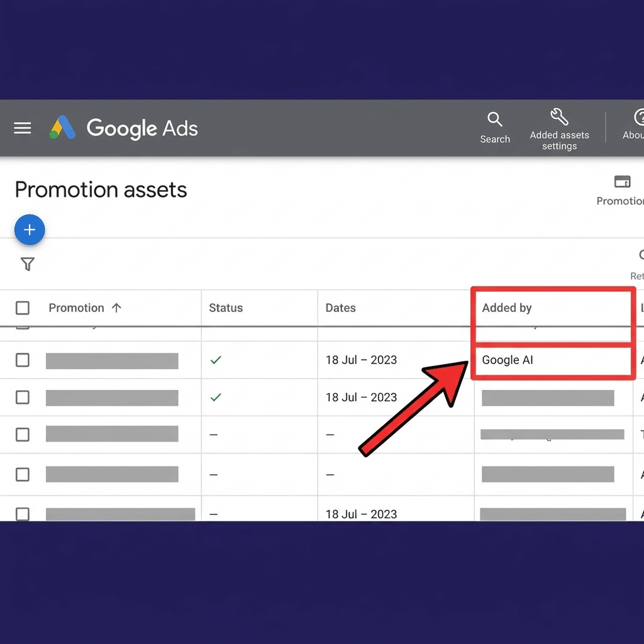
Task: Click the sort arrow next to Promotion
Action: pyautogui.click(x=116, y=308)
